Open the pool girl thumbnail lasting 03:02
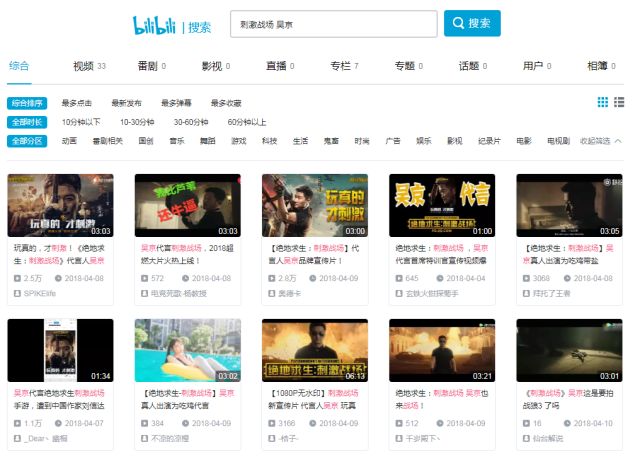The height and width of the screenshot is (457, 640). 188,350
